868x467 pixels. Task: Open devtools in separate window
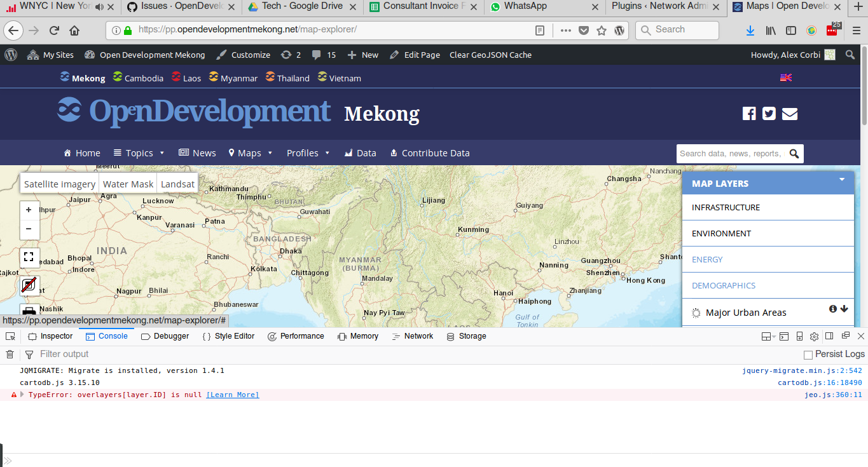click(x=846, y=335)
